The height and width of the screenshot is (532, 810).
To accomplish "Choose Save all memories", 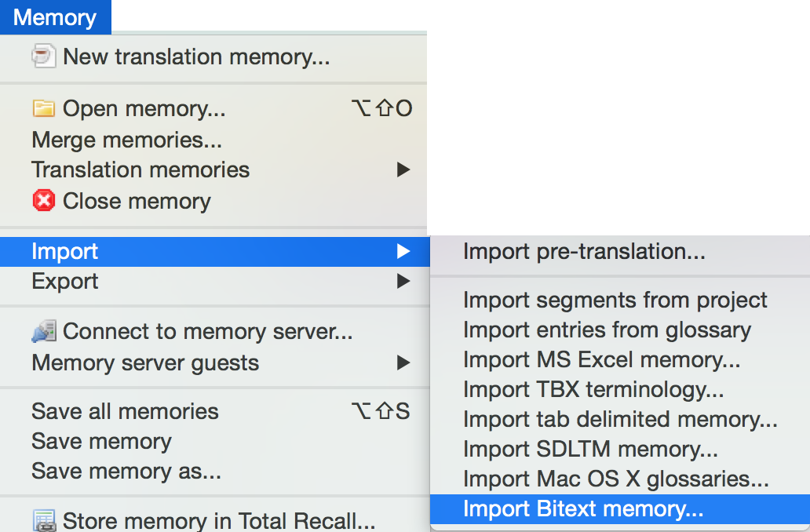I will (x=125, y=411).
